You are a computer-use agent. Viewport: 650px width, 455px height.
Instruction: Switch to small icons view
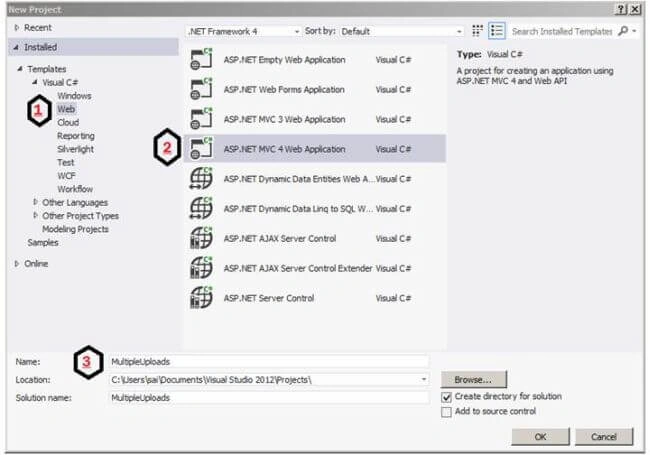point(478,31)
